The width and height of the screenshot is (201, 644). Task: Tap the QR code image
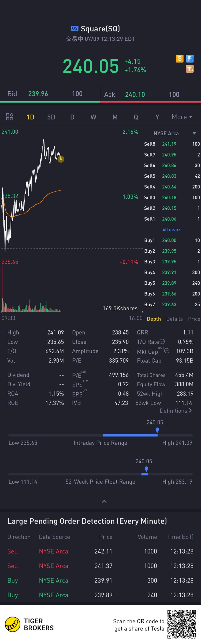tap(182, 624)
